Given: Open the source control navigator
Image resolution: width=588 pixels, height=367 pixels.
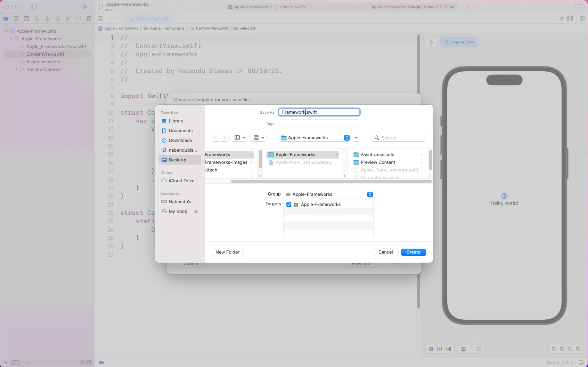Looking at the screenshot, I should click(16, 19).
